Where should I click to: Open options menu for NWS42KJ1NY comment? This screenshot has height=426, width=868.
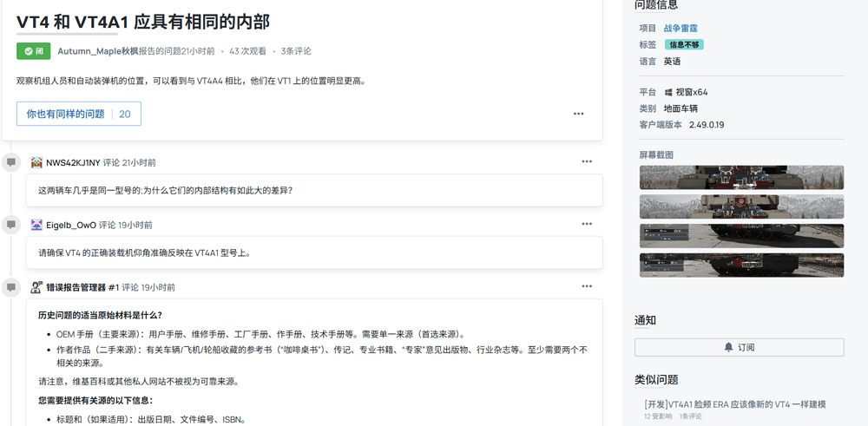(x=587, y=161)
